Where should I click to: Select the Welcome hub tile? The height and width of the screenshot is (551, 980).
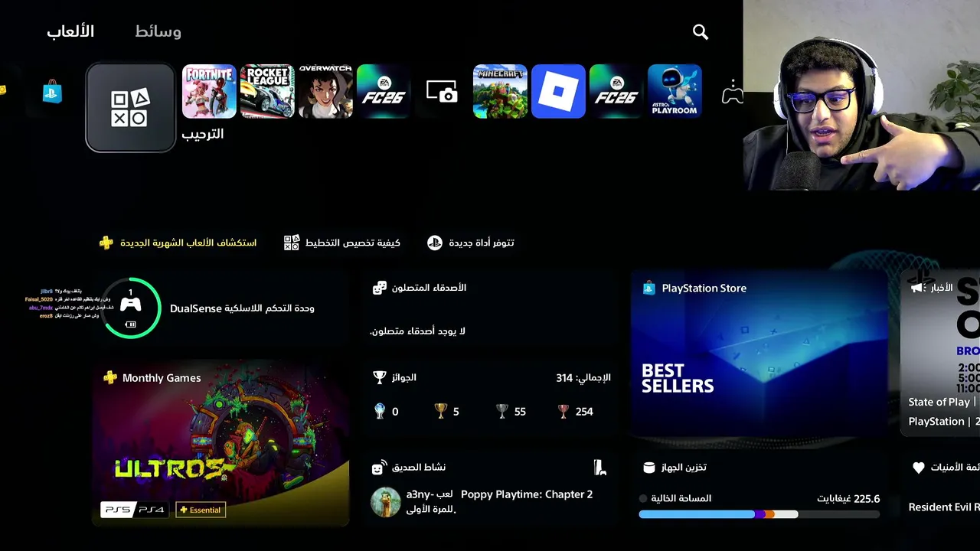(x=130, y=107)
